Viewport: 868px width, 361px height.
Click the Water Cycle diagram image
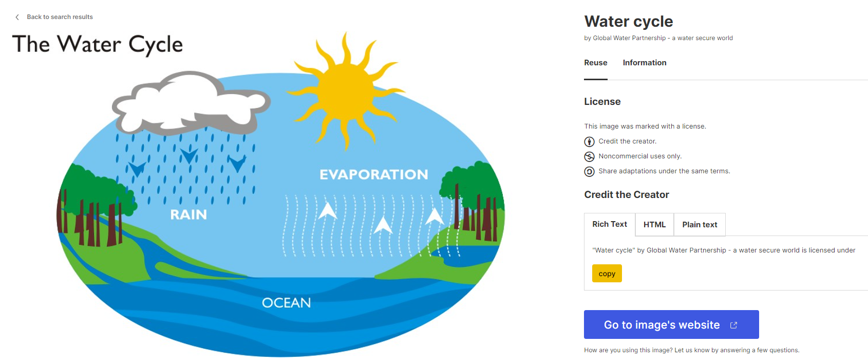[x=282, y=206]
